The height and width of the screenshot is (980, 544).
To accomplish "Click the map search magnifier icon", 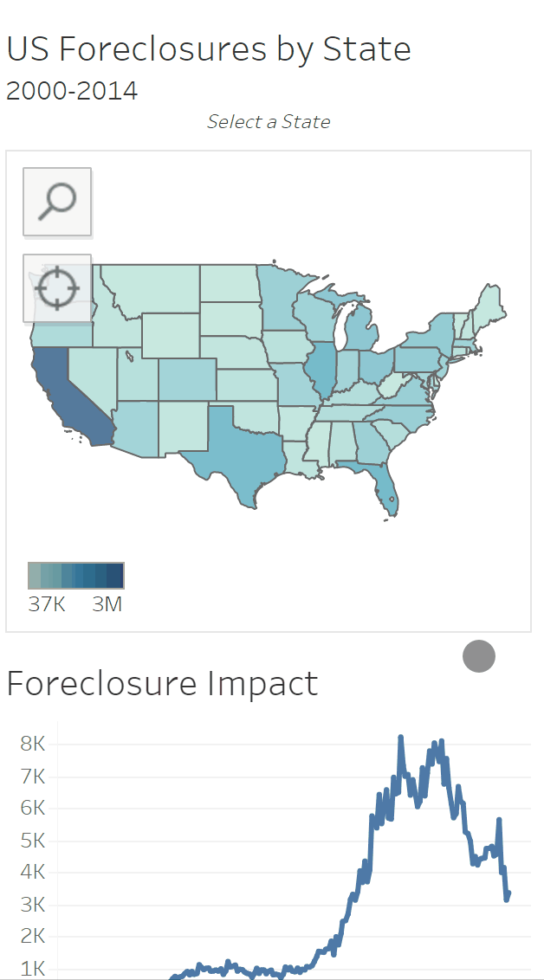I will click(57, 202).
